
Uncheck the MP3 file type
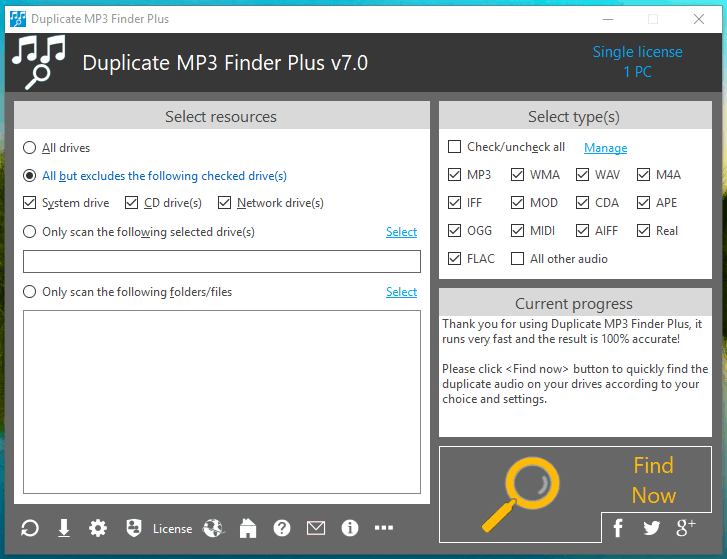pos(454,175)
